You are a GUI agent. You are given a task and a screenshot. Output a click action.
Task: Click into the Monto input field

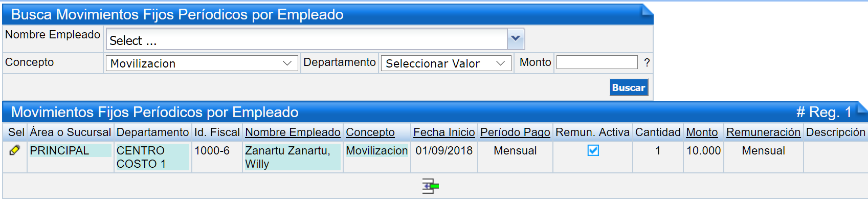pyautogui.click(x=597, y=62)
